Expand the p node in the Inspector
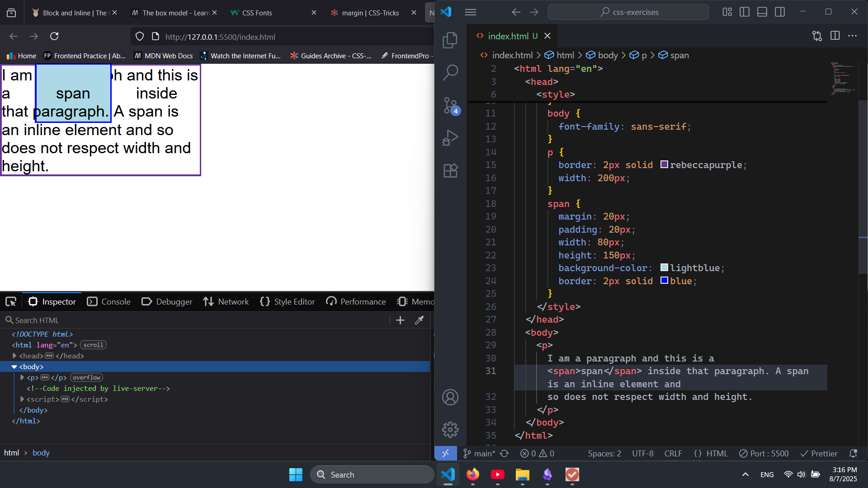The image size is (868, 488). 22,377
